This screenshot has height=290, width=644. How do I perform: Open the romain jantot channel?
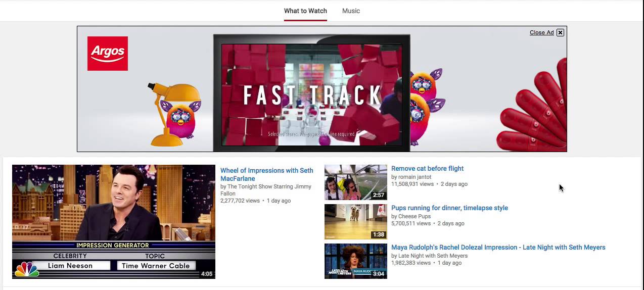415,177
